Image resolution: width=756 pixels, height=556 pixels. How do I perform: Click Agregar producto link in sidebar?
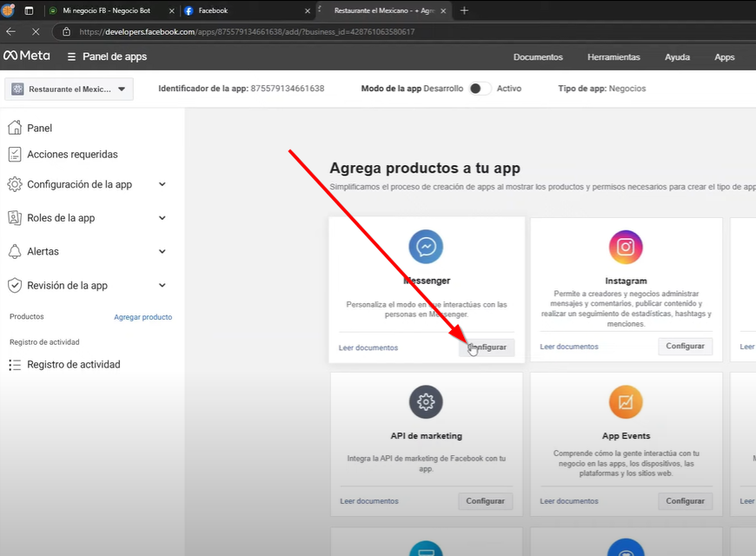(143, 317)
